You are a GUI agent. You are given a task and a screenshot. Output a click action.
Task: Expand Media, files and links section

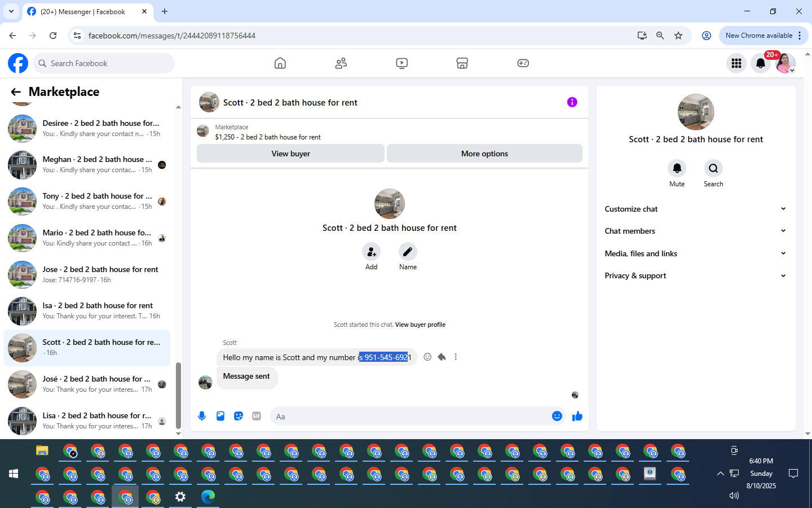coord(695,253)
